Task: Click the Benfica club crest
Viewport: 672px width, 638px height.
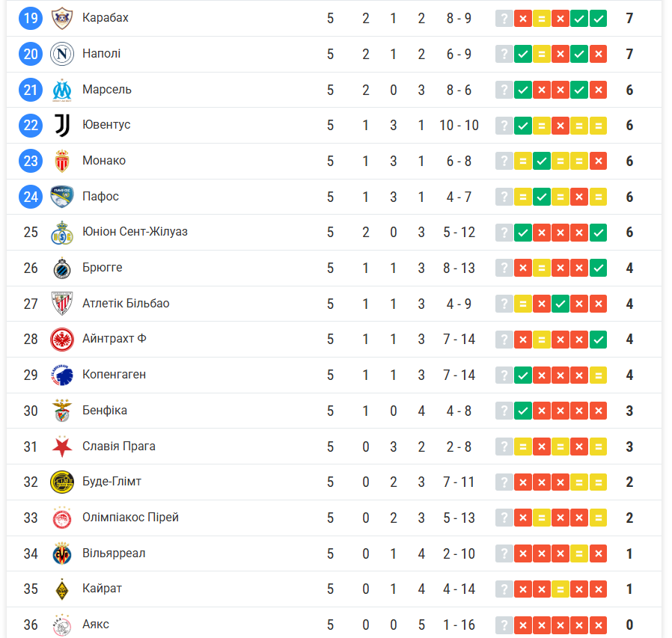Action: tap(61, 411)
